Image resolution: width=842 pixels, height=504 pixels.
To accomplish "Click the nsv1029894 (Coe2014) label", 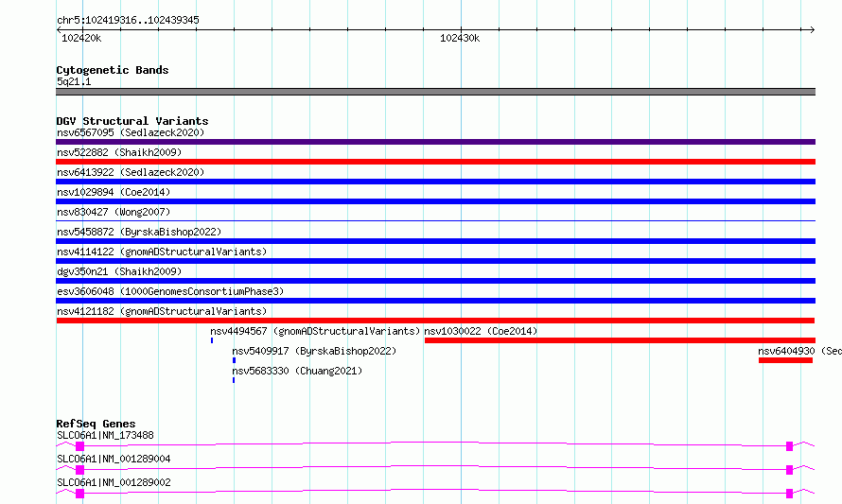I will (x=114, y=192).
